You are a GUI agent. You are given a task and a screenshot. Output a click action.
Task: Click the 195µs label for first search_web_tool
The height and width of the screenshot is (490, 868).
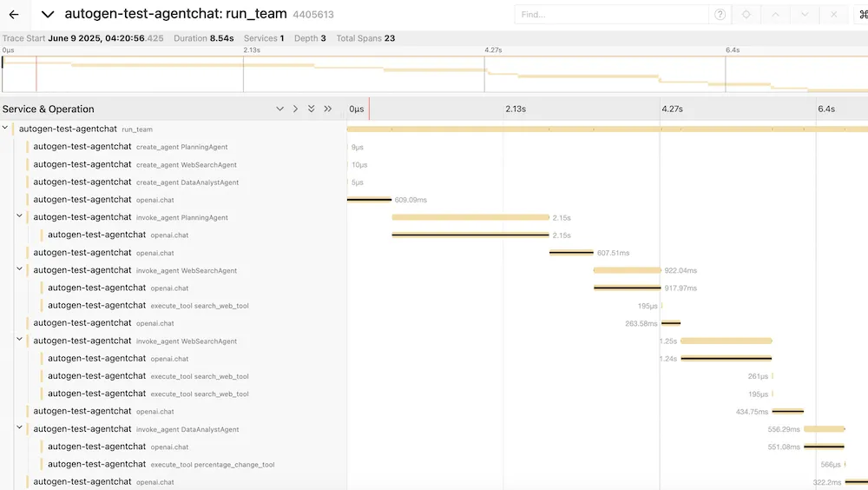click(x=648, y=306)
